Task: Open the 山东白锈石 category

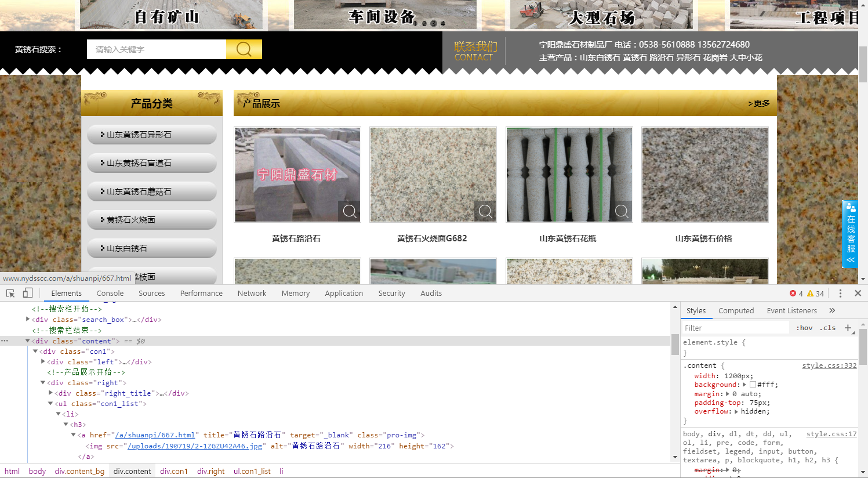Action: click(x=152, y=248)
